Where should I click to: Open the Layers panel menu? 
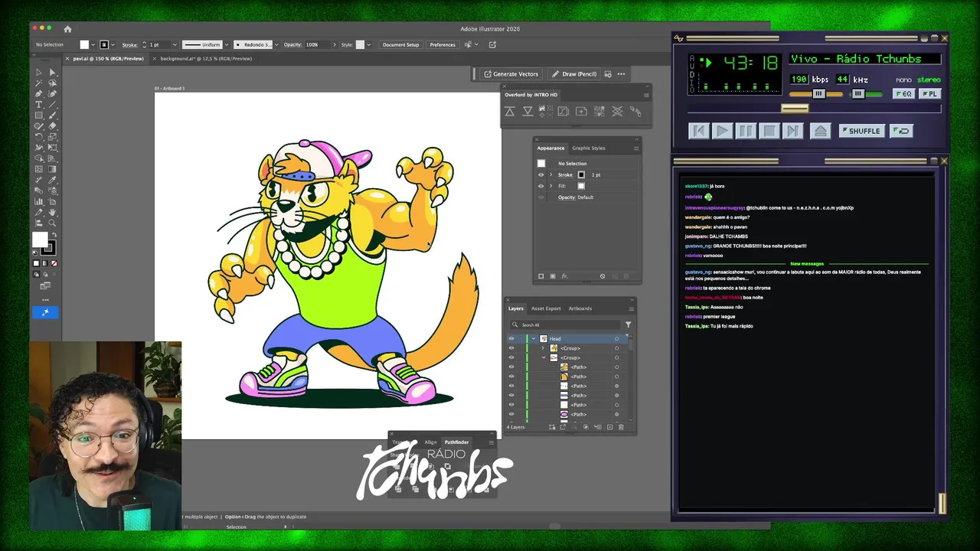pyautogui.click(x=631, y=308)
